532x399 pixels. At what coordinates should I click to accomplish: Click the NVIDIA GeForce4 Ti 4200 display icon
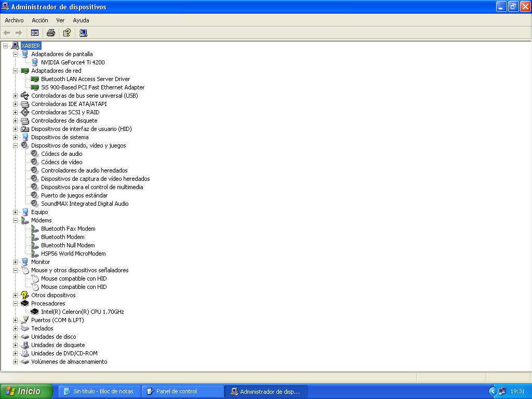coord(35,62)
